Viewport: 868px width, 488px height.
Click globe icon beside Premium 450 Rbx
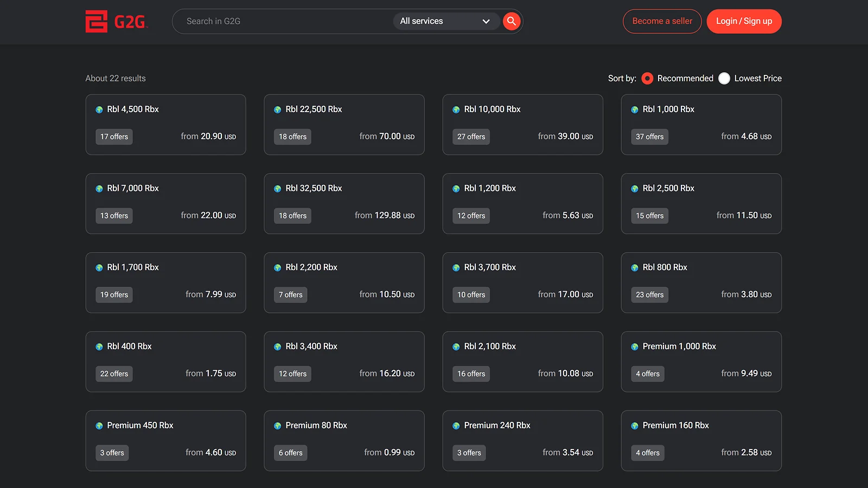[99, 426]
